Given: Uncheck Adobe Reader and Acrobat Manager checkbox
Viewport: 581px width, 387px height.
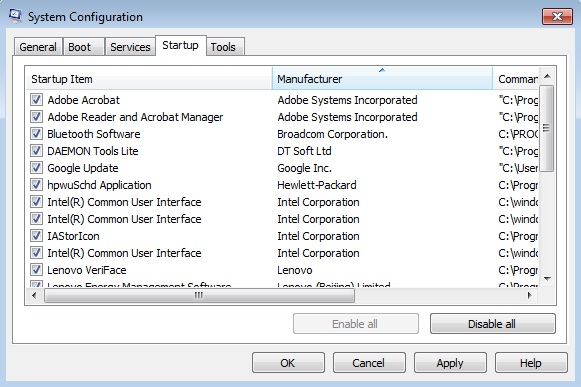Looking at the screenshot, I should [36, 117].
